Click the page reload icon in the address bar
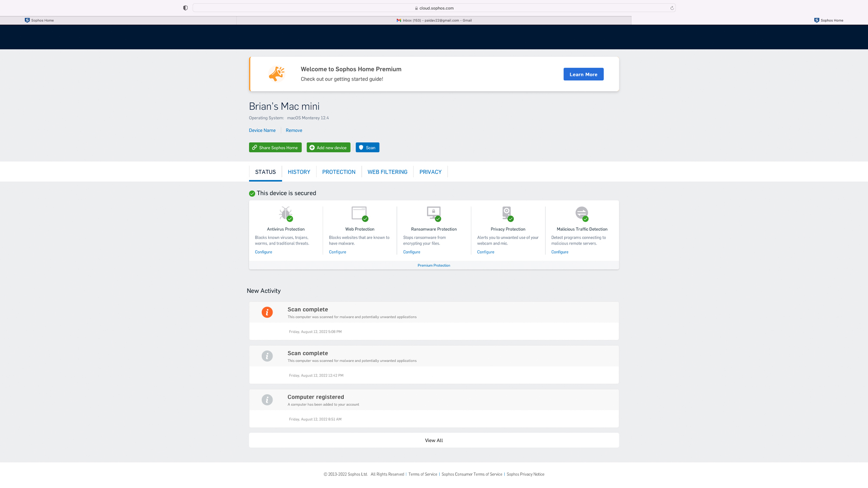 pyautogui.click(x=672, y=8)
